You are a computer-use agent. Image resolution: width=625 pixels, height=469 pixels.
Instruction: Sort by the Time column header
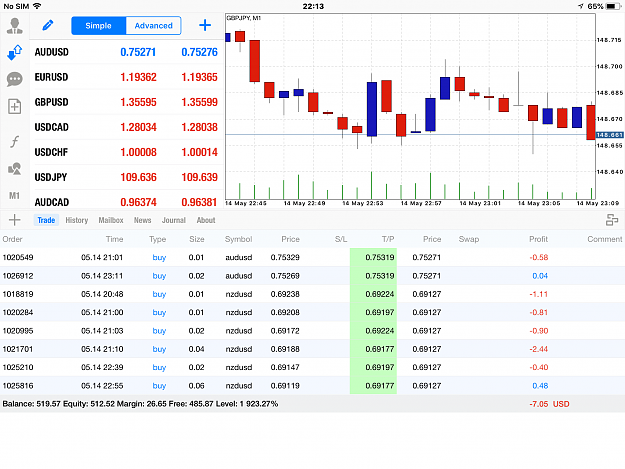[114, 239]
